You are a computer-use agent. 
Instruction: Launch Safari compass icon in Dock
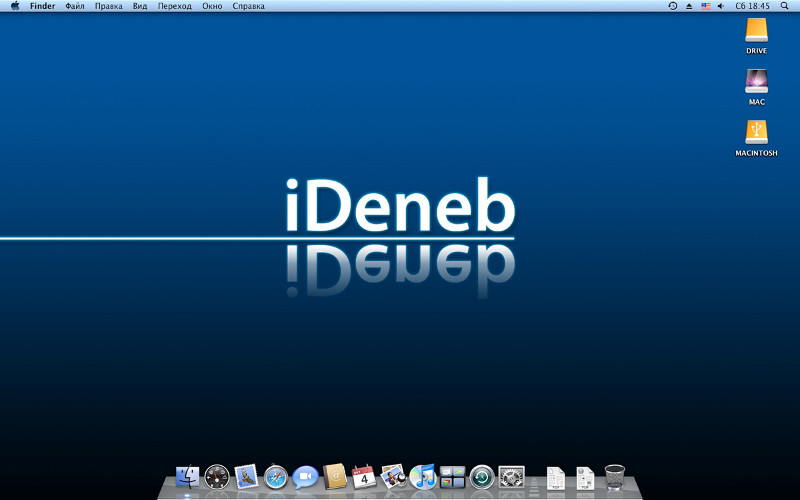click(276, 478)
